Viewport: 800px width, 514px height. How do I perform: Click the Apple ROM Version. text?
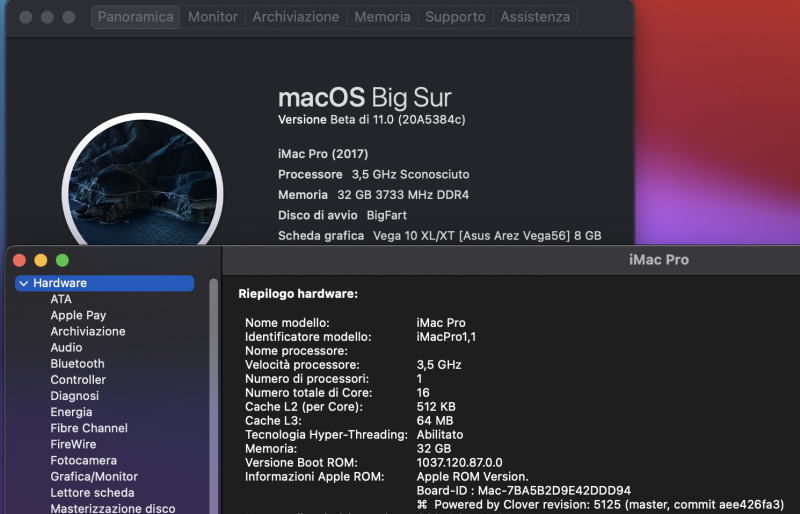click(x=472, y=477)
